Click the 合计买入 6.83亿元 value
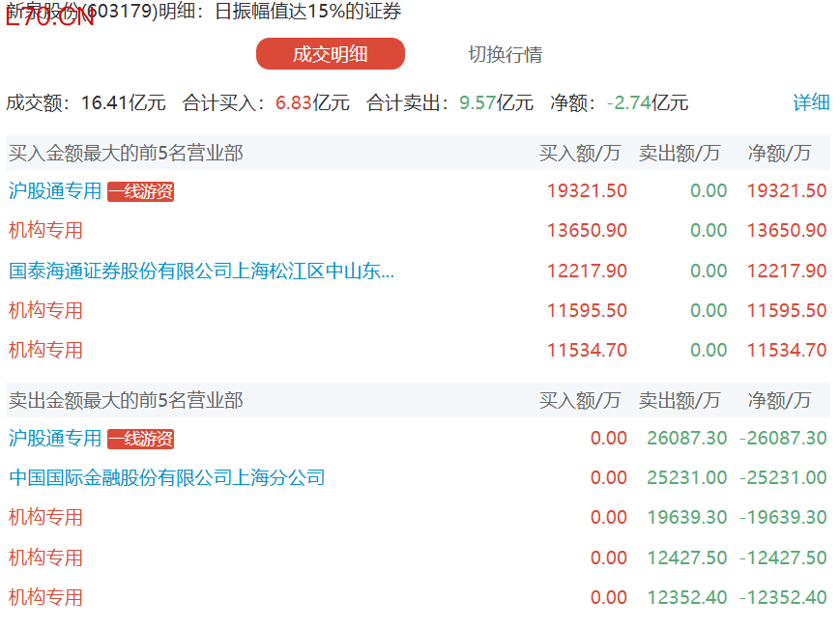 pos(312,102)
